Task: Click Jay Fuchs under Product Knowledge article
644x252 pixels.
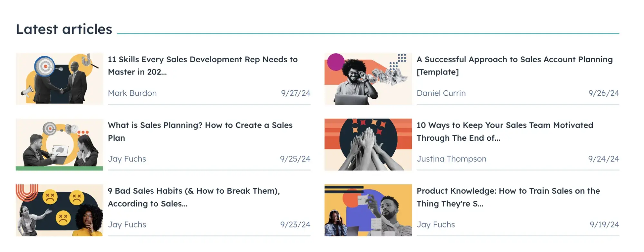Action: click(x=436, y=225)
